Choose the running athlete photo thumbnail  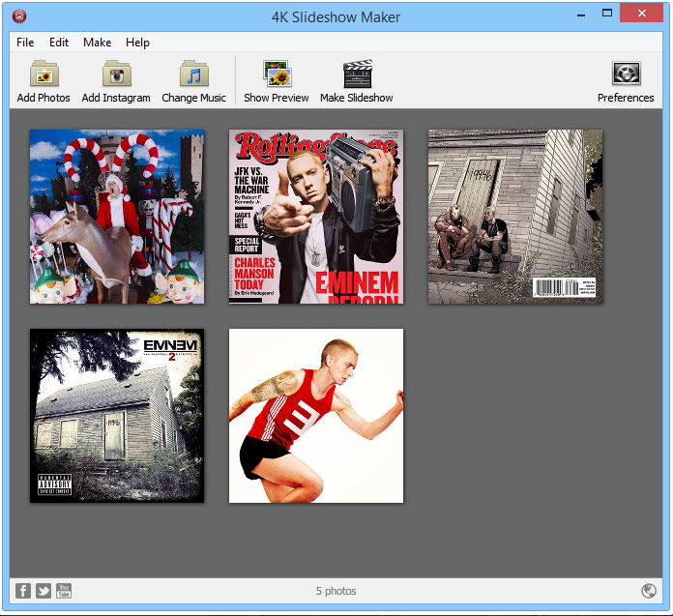[316, 416]
